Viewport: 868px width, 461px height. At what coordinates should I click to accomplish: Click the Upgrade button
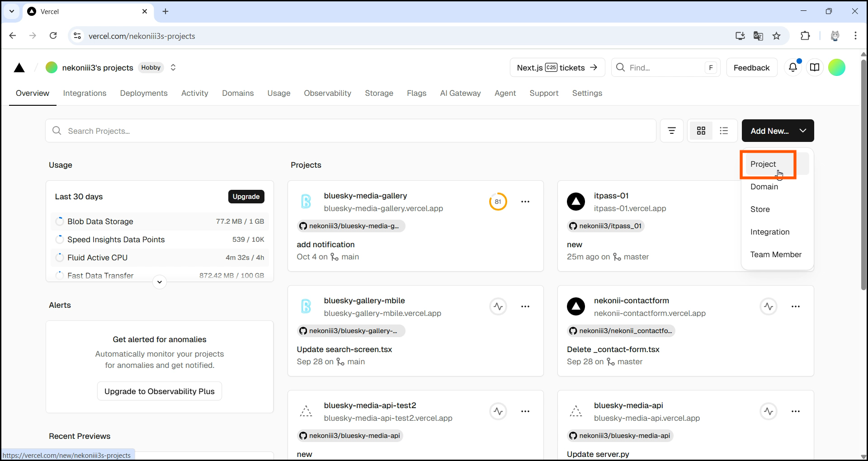(x=246, y=197)
